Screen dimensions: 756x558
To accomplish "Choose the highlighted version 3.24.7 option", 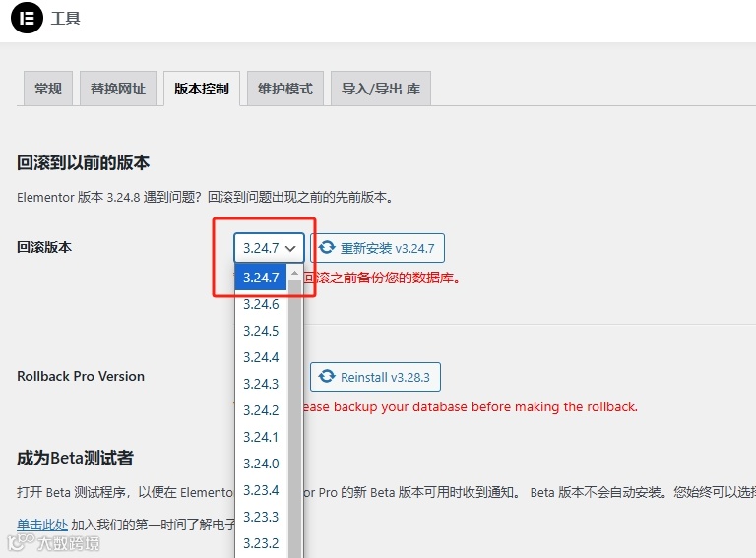I will coord(261,278).
